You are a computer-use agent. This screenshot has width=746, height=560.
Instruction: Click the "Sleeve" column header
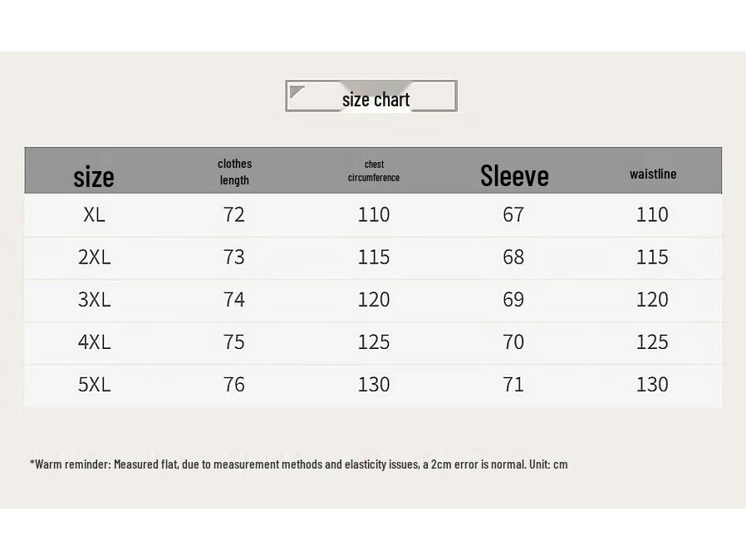point(514,175)
